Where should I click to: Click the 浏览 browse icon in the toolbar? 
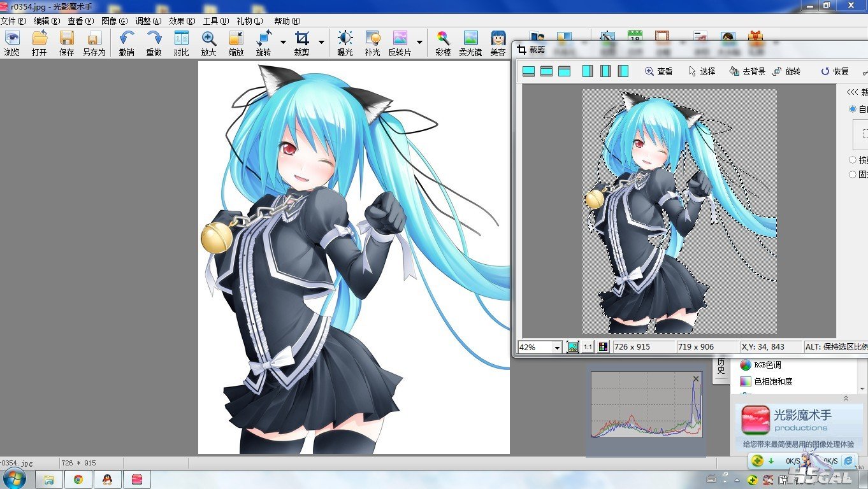point(12,44)
